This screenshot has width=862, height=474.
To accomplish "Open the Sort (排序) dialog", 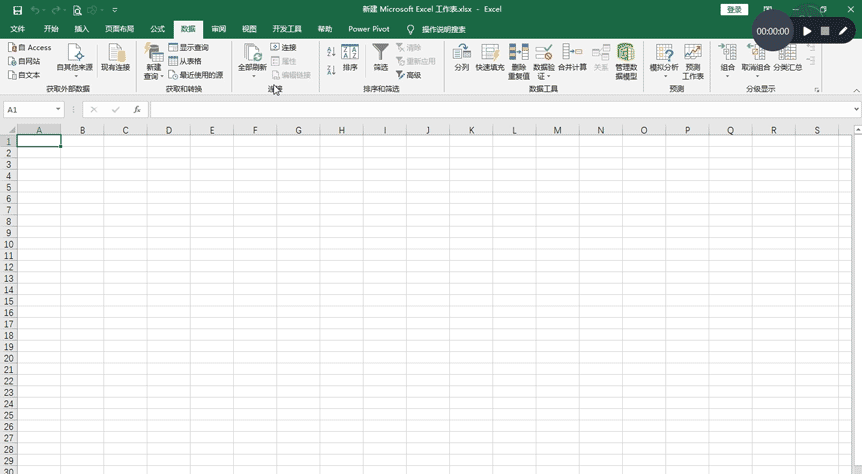I will (x=350, y=58).
